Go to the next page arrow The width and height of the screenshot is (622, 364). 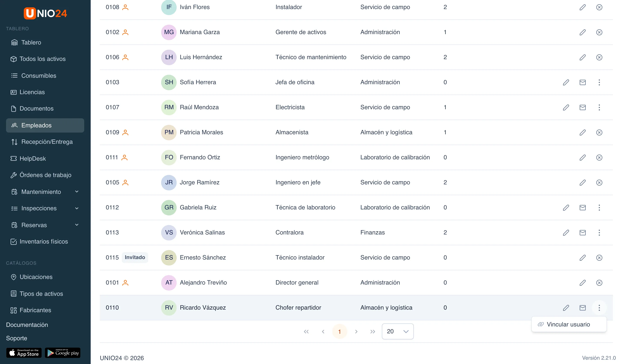[x=356, y=331]
